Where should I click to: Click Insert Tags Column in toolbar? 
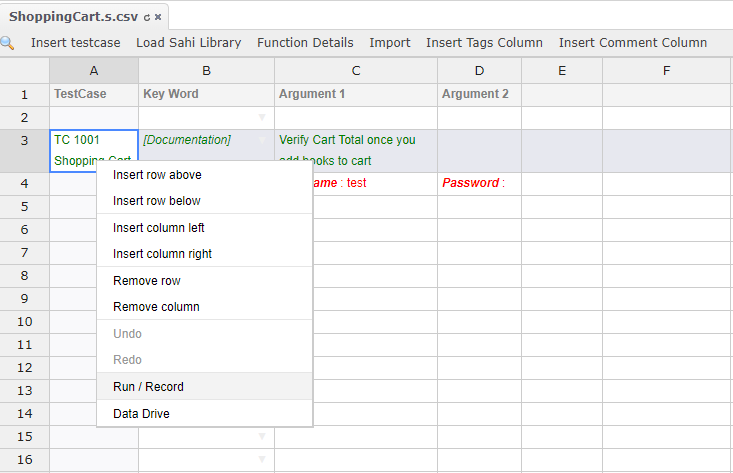pyautogui.click(x=484, y=43)
